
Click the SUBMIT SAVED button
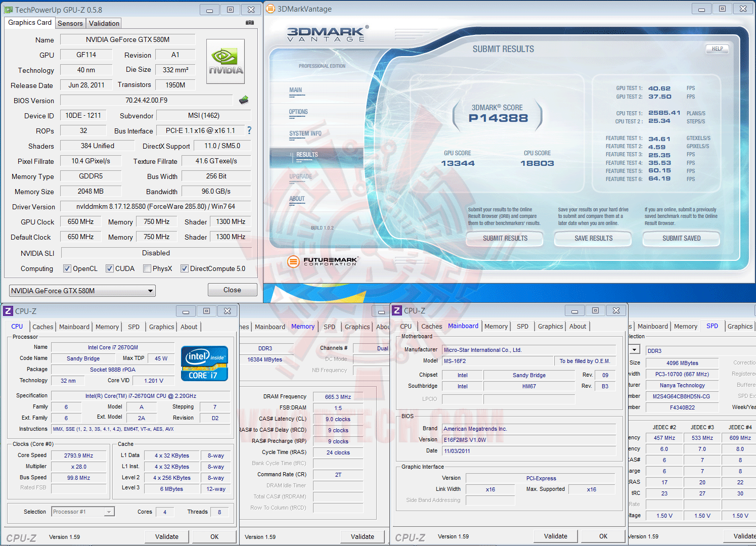tap(682, 239)
